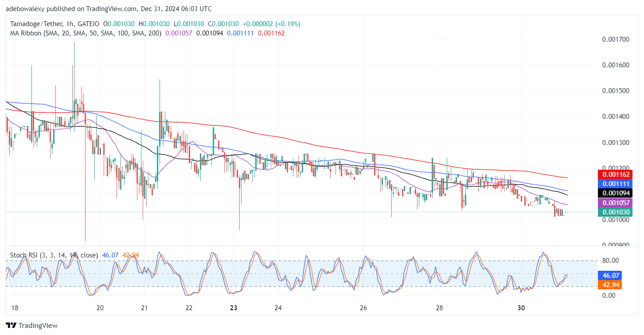Viewport: 644px width, 335px height.
Task: Click the 0.001300 price axis label
Action: pyautogui.click(x=615, y=142)
